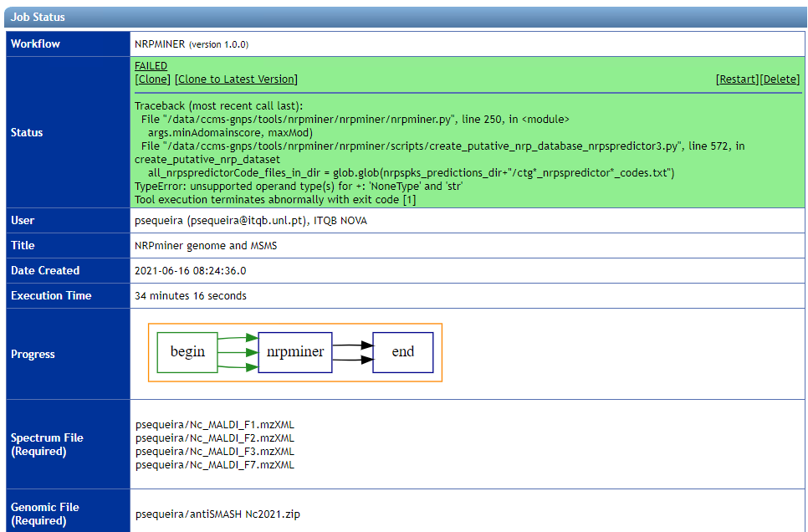Select the NRPMINER workflow name text

(160, 44)
